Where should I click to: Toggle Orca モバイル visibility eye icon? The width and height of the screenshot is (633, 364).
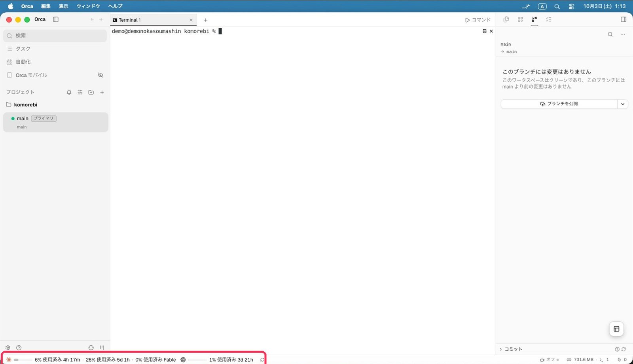pyautogui.click(x=100, y=75)
